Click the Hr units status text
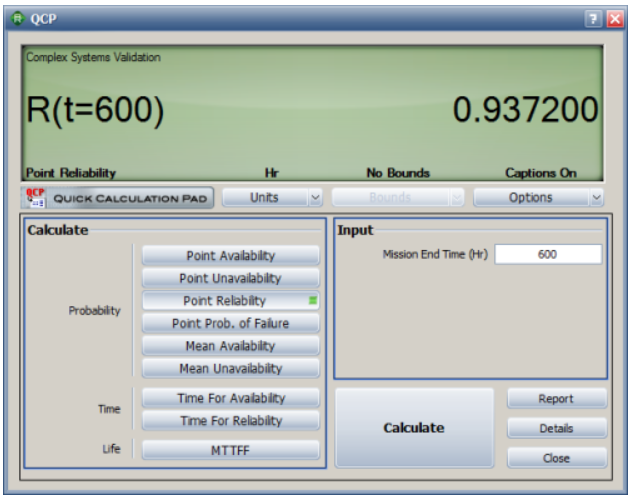Screen dimensions: 631x497 [x=272, y=173]
